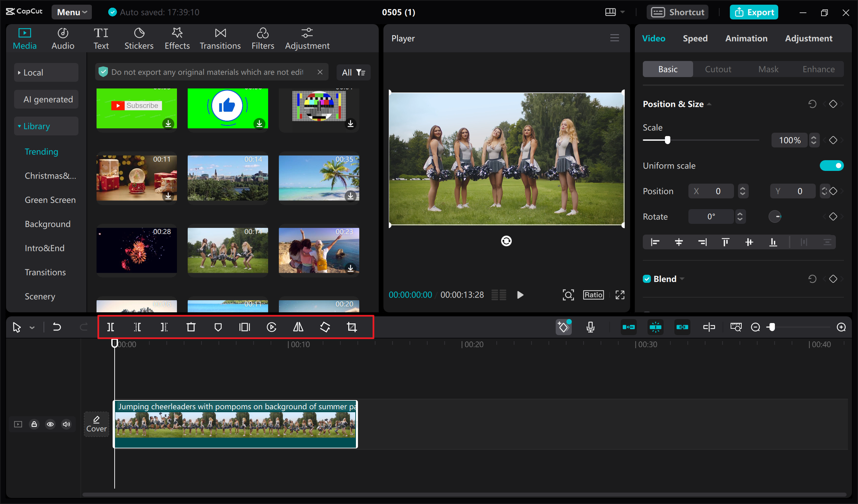This screenshot has height=504, width=858.
Task: Click the Export button
Action: [x=753, y=12]
